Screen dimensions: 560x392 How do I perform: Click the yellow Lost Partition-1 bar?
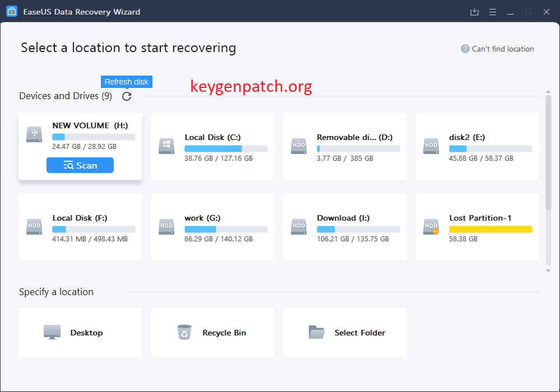pyautogui.click(x=490, y=230)
